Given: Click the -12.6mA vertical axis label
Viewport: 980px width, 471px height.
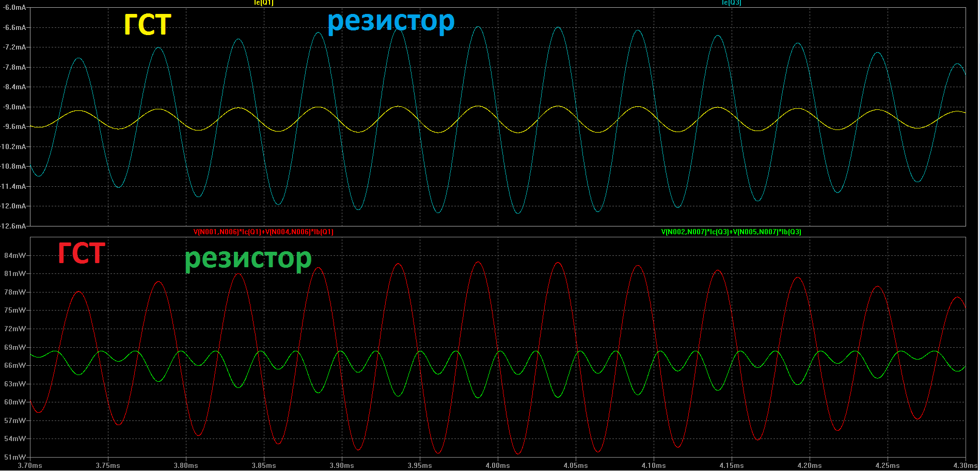Looking at the screenshot, I should pos(13,226).
